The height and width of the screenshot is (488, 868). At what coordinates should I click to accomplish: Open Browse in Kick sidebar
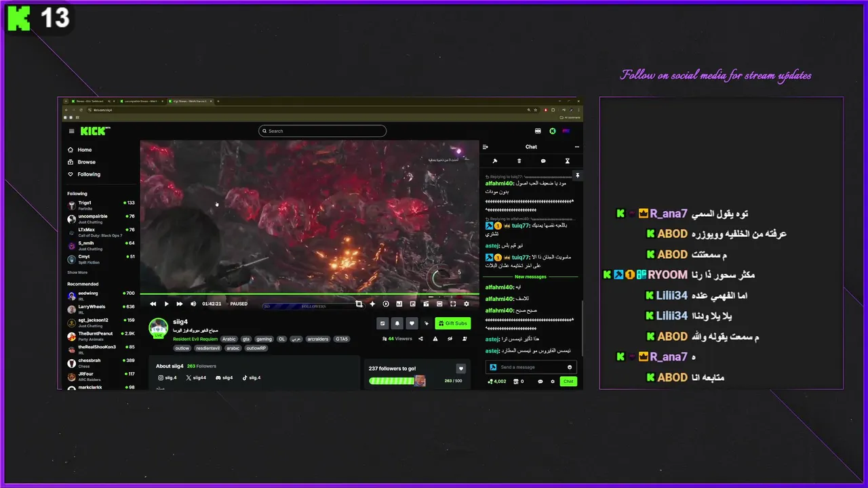81,162
